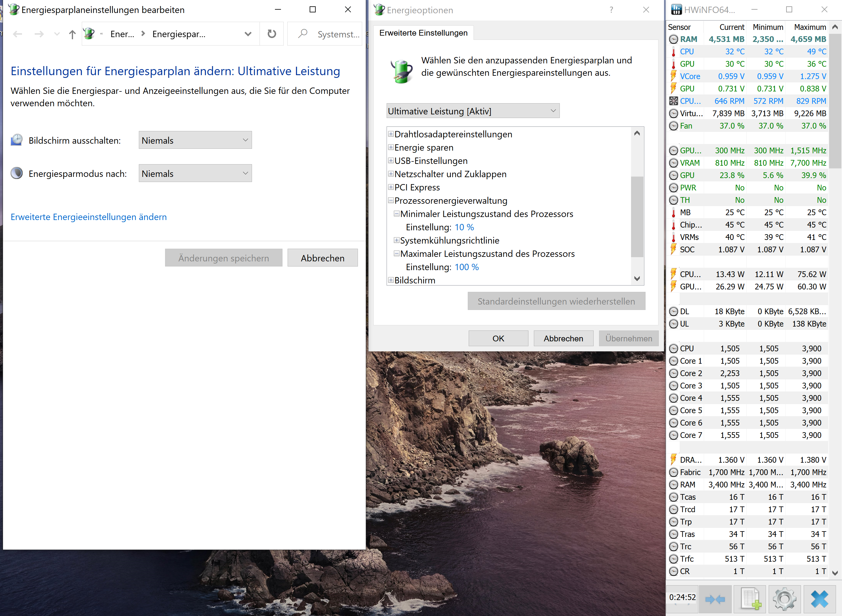Collapse the Prozessorenergieverwaltung node
Image resolution: width=842 pixels, height=616 pixels.
point(391,201)
